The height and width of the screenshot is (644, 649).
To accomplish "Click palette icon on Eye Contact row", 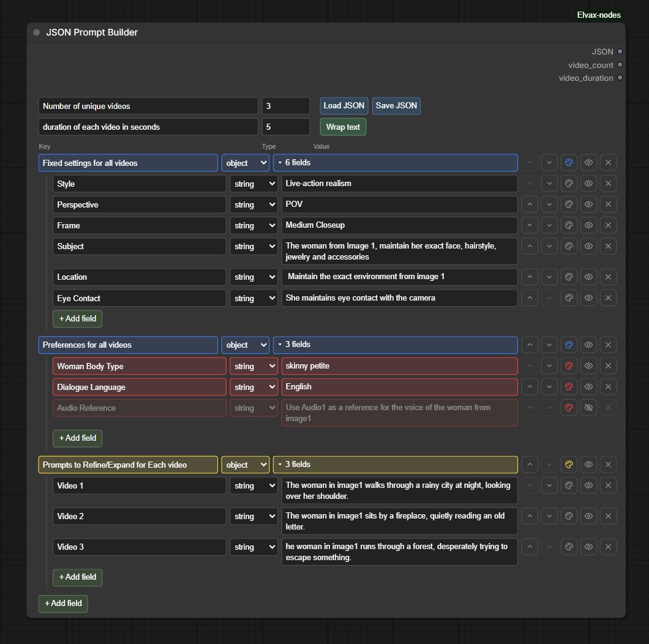I will pos(569,298).
